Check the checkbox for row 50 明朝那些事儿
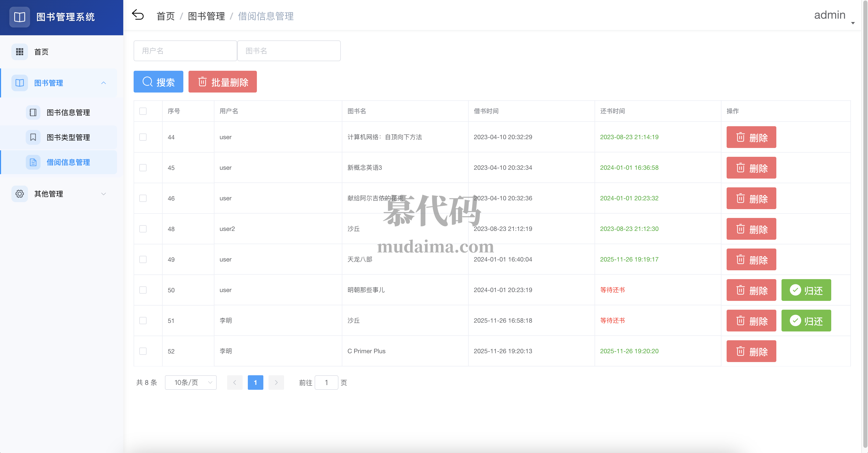 pyautogui.click(x=143, y=290)
